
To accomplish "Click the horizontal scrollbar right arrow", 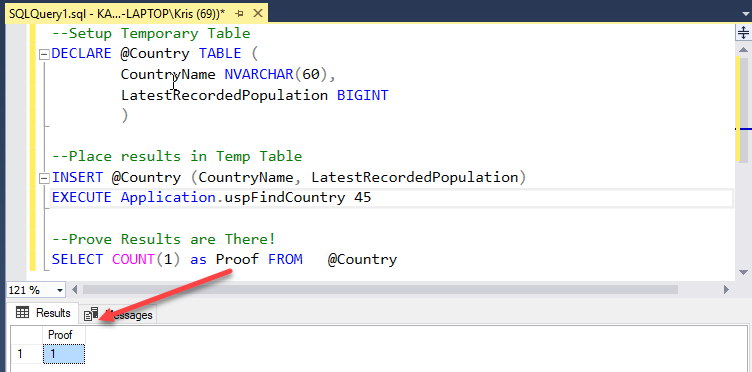I will tap(726, 290).
